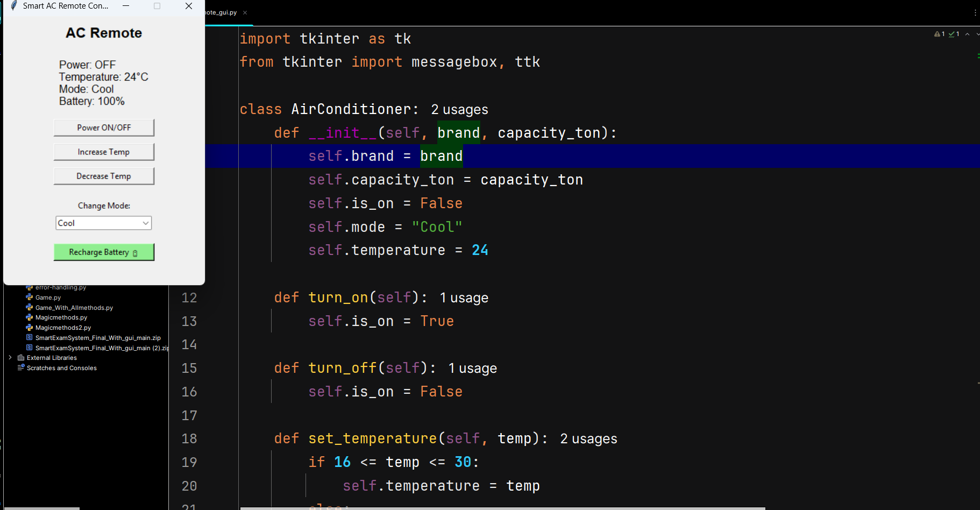
Task: Click the green typo checkmark indicator
Action: [x=951, y=34]
